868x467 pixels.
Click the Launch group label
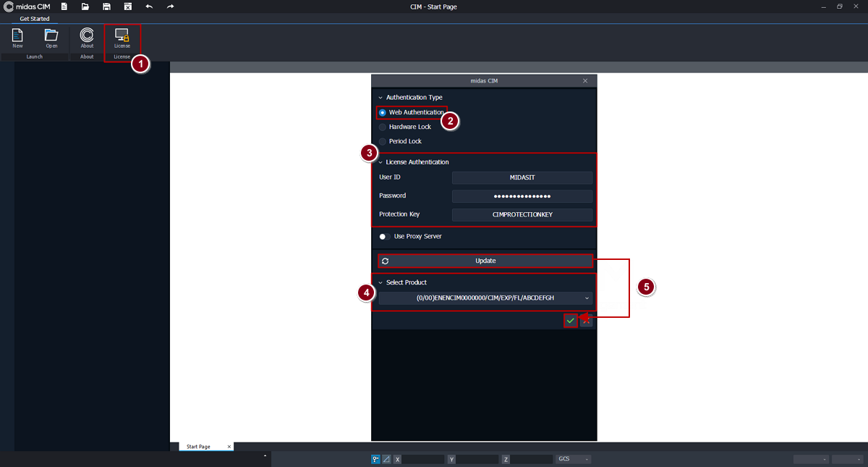[x=35, y=56]
